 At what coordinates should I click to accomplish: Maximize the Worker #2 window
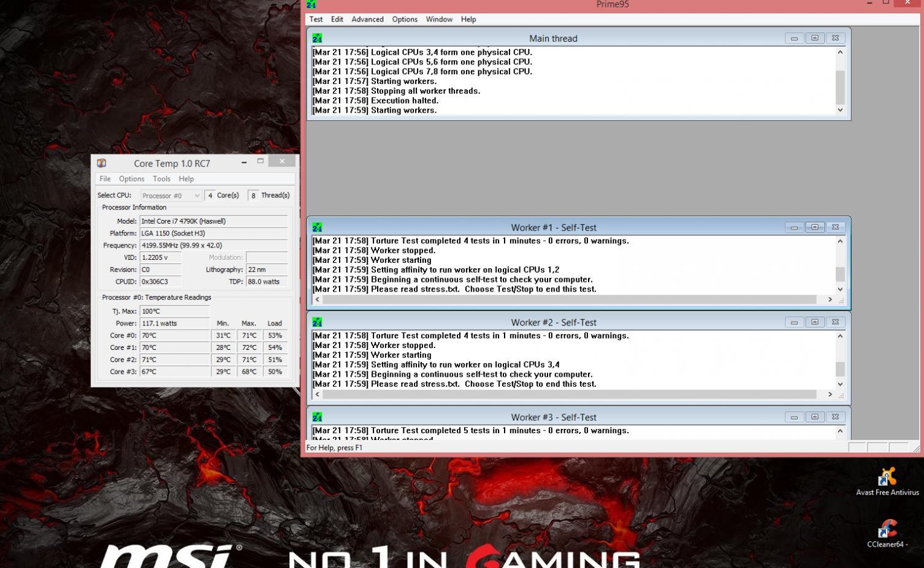815,322
